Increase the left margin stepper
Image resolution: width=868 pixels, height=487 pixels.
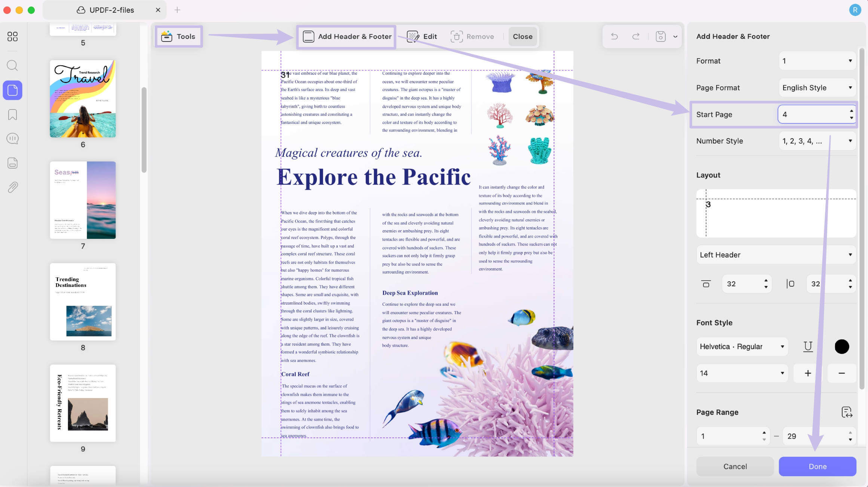click(x=850, y=281)
